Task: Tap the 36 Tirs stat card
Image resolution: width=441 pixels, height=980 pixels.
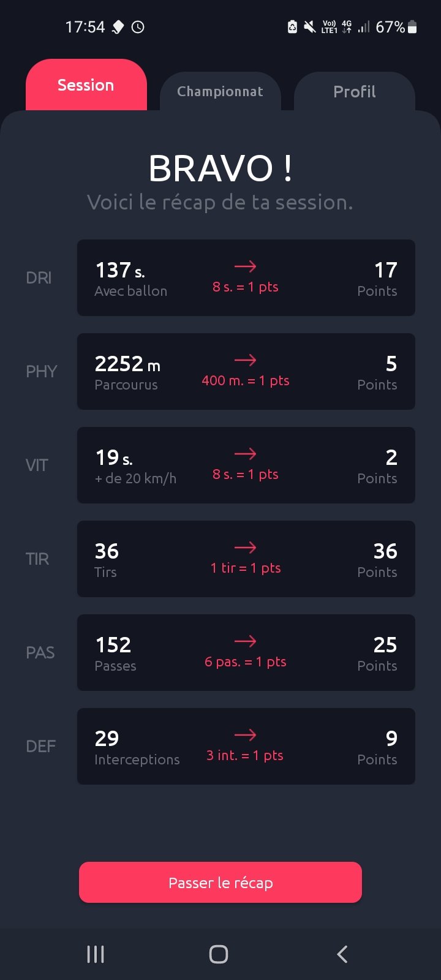Action: click(x=246, y=559)
